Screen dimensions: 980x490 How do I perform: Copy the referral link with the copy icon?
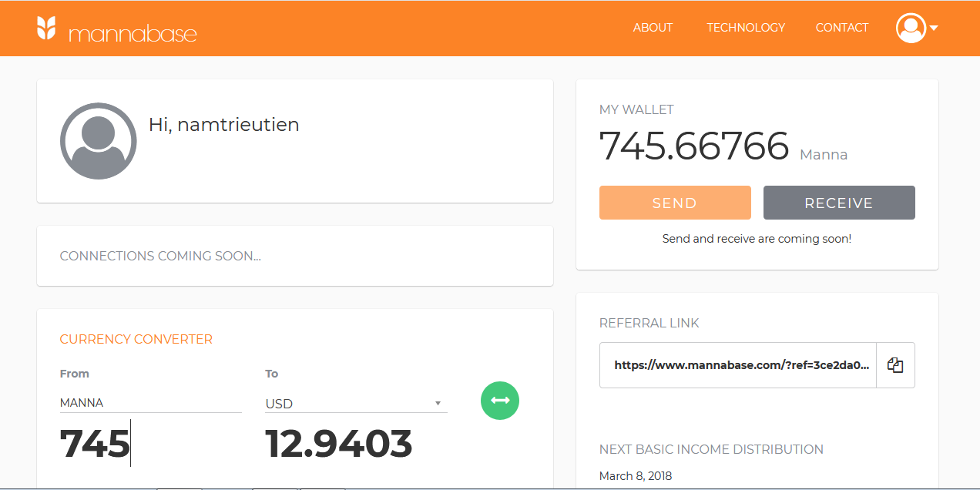[895, 365]
